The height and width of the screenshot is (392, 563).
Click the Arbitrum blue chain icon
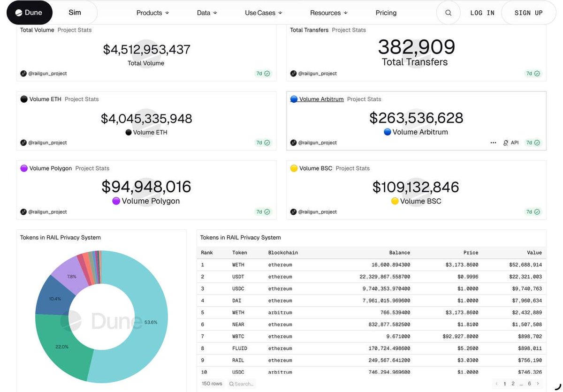click(293, 99)
